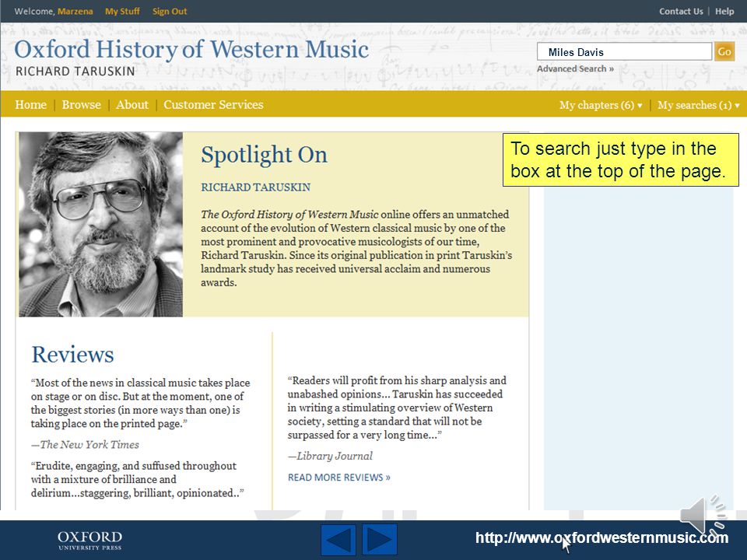The image size is (747, 560).
Task: Click the Marzena username link
Action: point(75,11)
